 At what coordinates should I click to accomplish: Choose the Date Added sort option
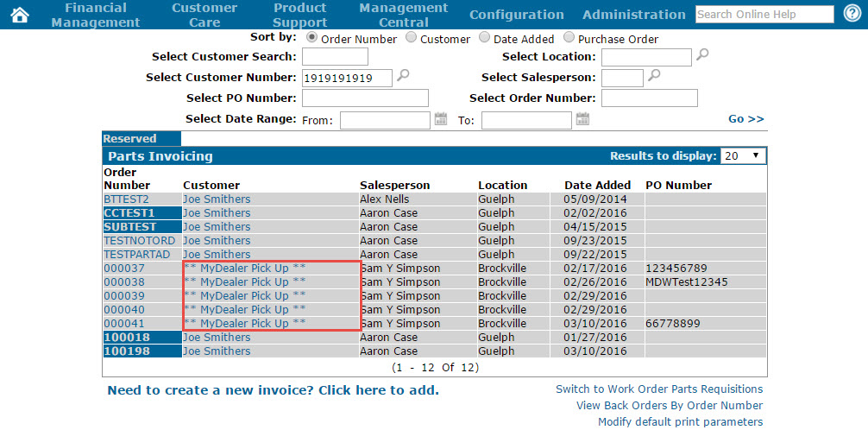[484, 38]
